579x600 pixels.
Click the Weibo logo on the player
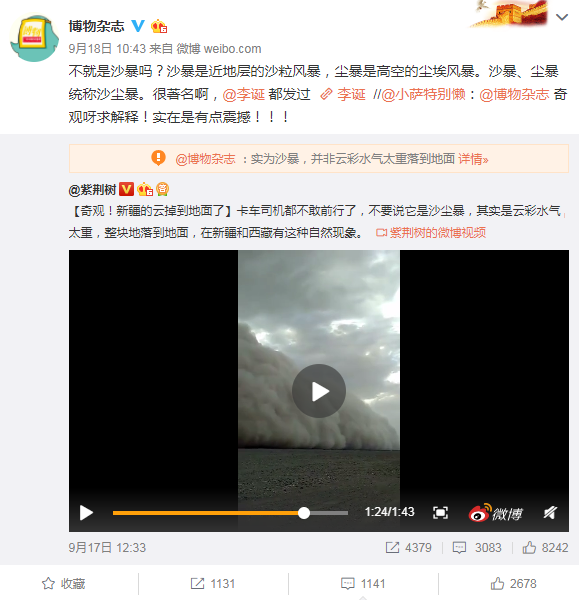(x=496, y=513)
